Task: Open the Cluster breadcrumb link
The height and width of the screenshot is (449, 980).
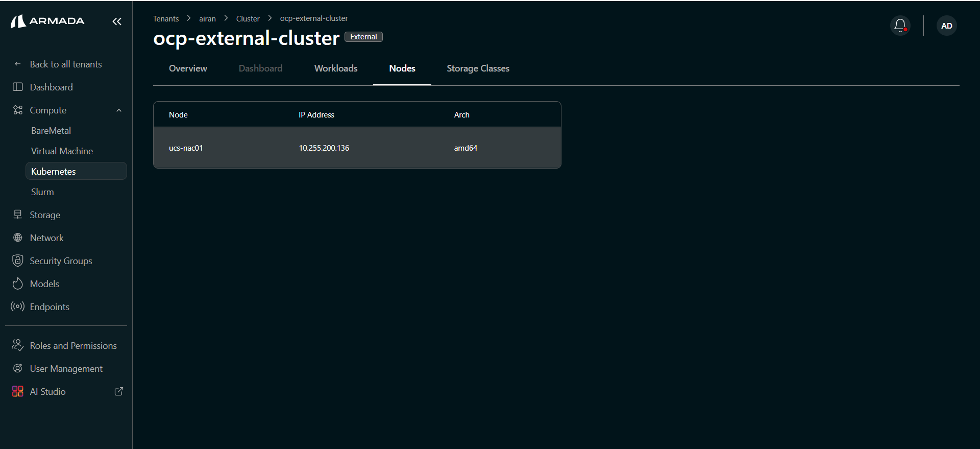Action: click(248, 18)
